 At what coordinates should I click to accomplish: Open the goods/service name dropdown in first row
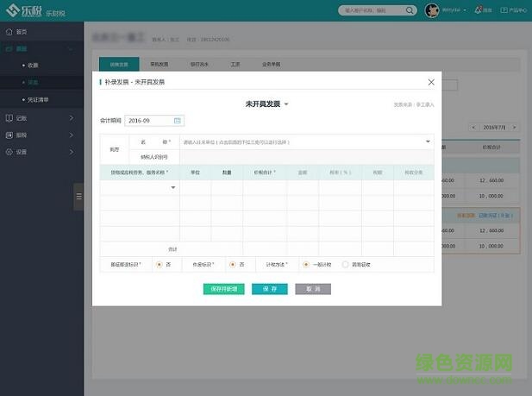173,187
